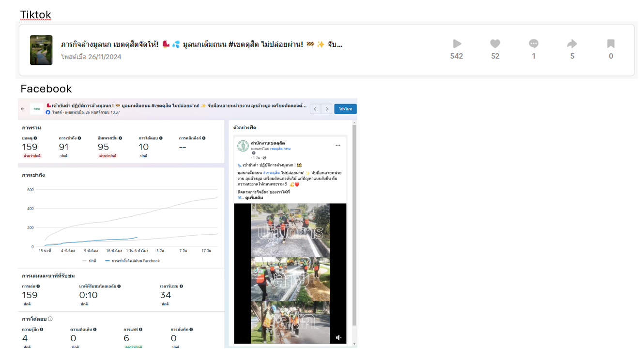Click the TikTok post date โพสต์เมื่อ 26/11/2024
Image resolution: width=644 pixels, height=362 pixels.
[91, 57]
